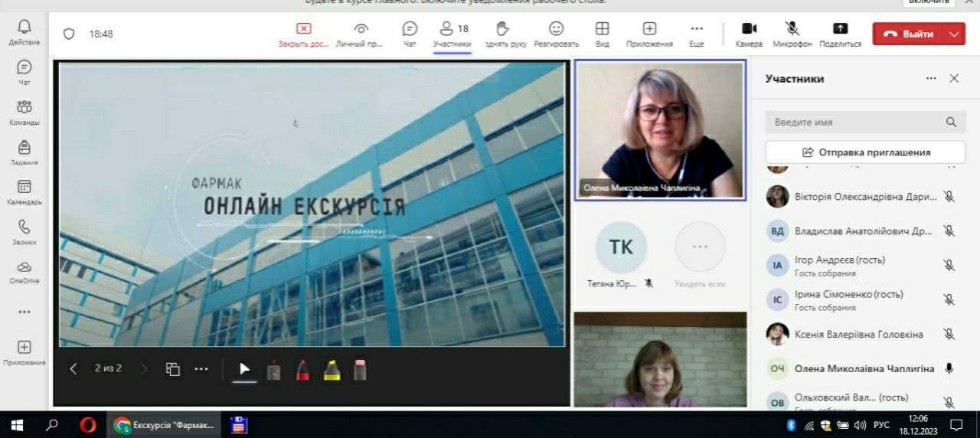Viewport: 980px width, 438px height.
Task: Open the Reactions menu
Action: tap(556, 34)
